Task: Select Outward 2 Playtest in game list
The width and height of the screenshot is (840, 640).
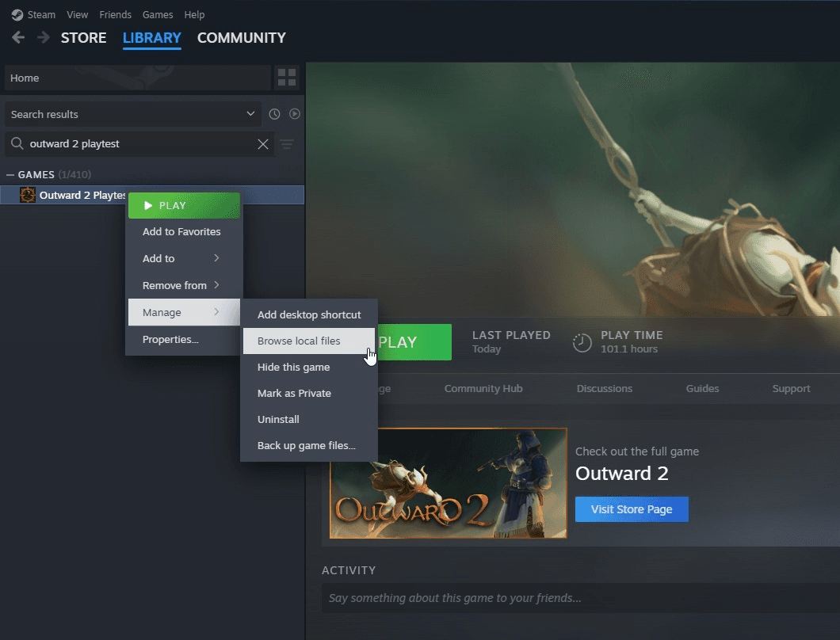Action: [152, 195]
